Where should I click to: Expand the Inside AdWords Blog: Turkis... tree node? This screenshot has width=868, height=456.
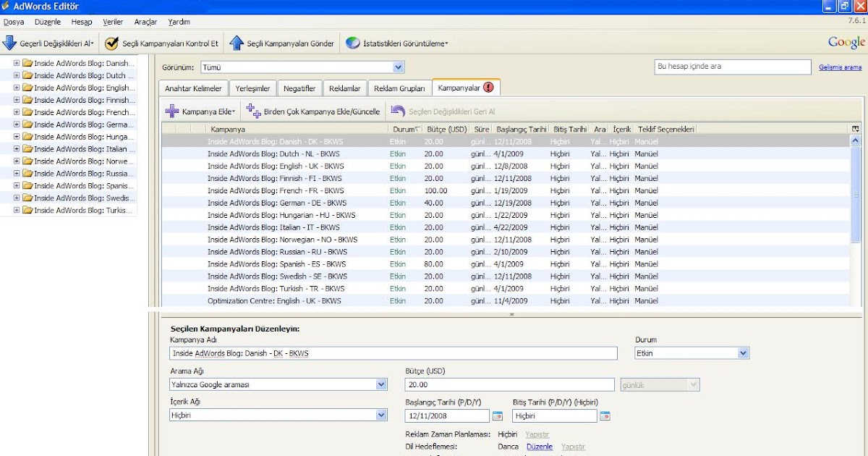pos(17,210)
